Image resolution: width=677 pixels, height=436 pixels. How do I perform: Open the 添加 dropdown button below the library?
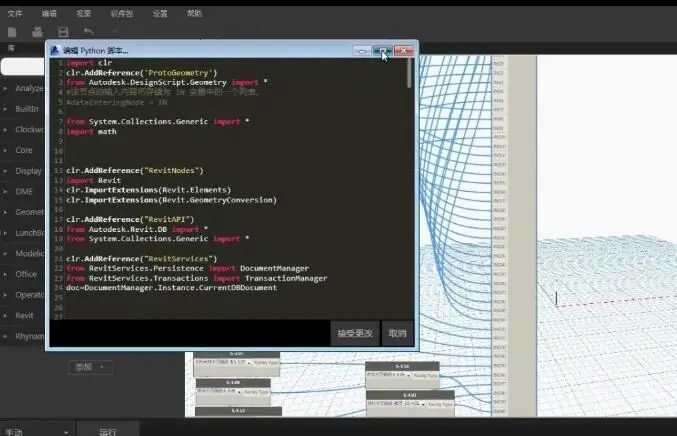pyautogui.click(x=91, y=367)
